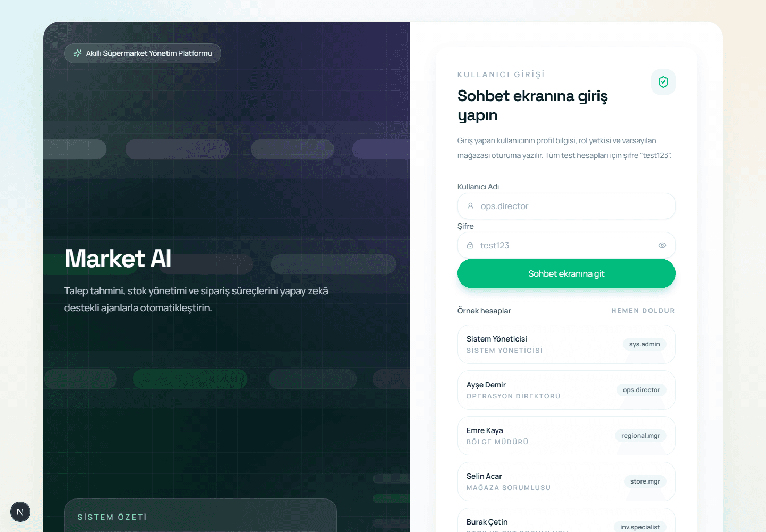This screenshot has height=532, width=766.
Task: Toggle password visibility eye icon
Action: click(662, 245)
